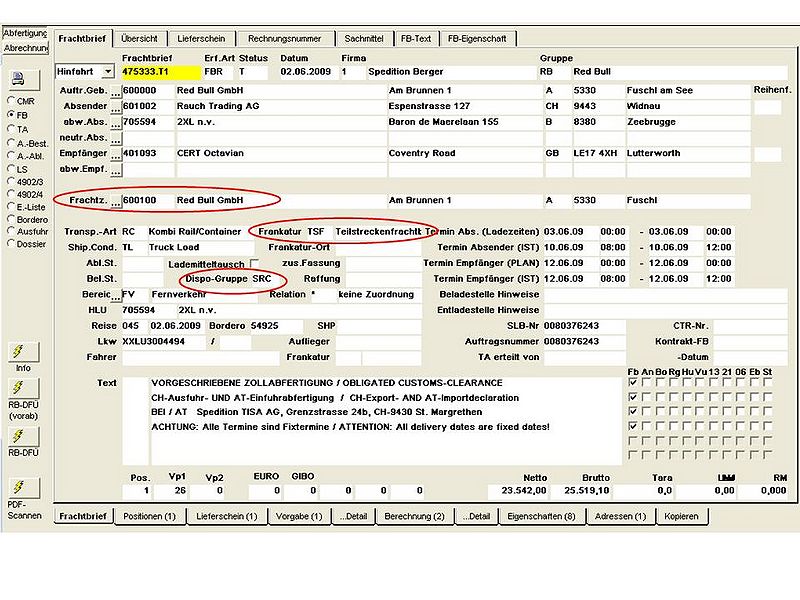800x600 pixels.
Task: Click the Bordero number 54925
Action: (276, 326)
